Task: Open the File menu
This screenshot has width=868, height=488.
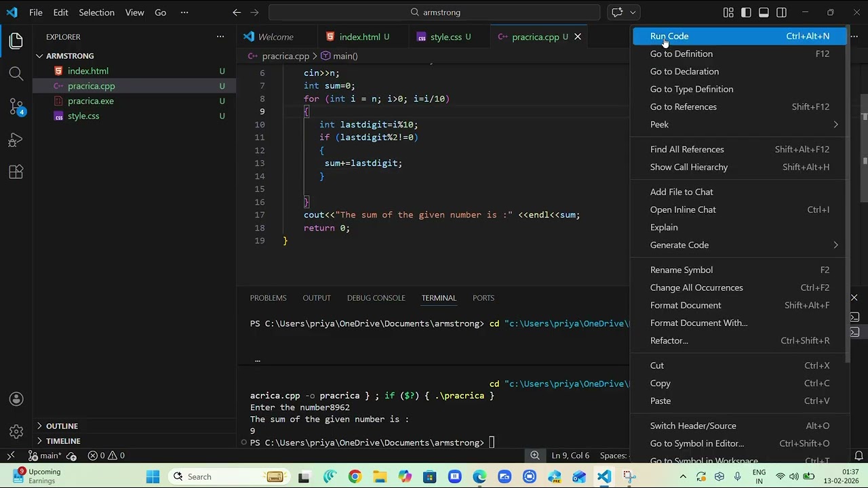Action: coord(36,12)
